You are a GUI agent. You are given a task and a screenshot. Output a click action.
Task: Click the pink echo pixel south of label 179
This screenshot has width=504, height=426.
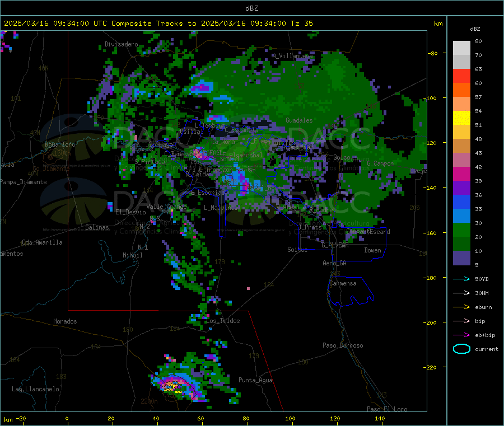[248, 288]
